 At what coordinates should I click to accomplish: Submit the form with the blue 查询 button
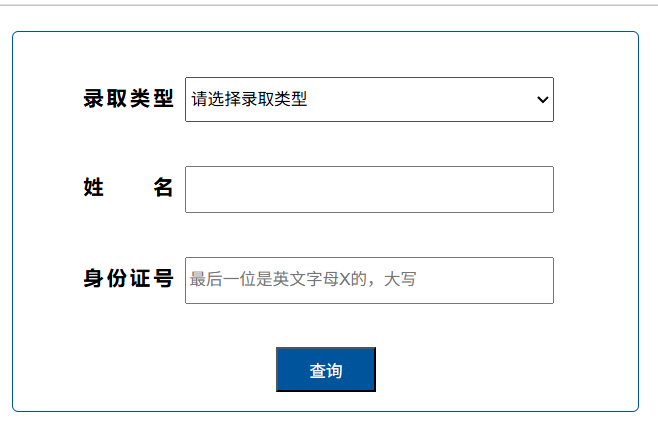pos(325,370)
